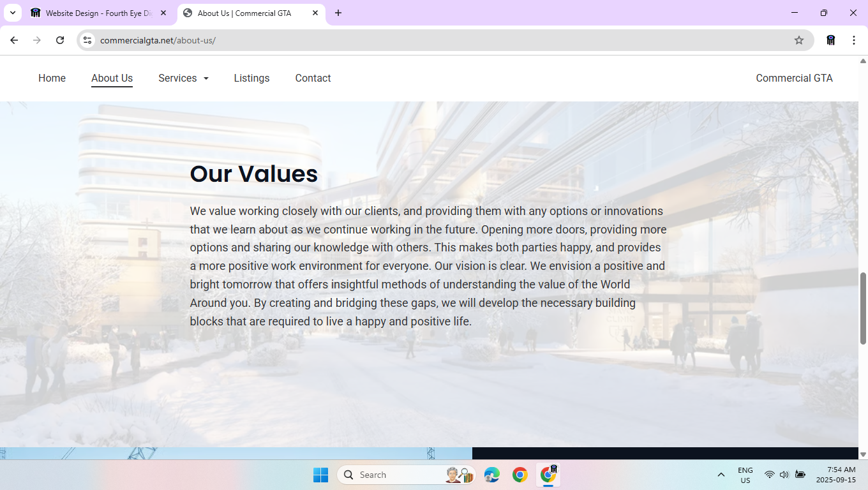Open the Windows Start menu

tap(320, 475)
